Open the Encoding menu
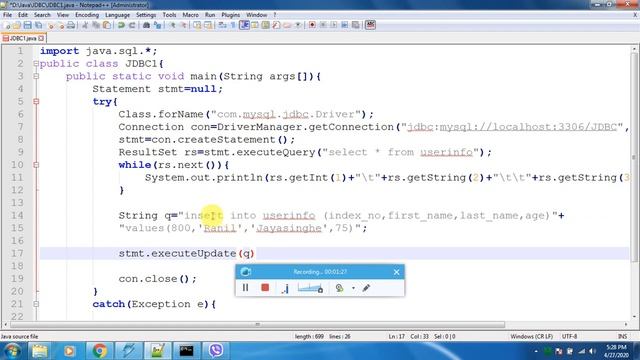640x360 pixels. coord(87,15)
